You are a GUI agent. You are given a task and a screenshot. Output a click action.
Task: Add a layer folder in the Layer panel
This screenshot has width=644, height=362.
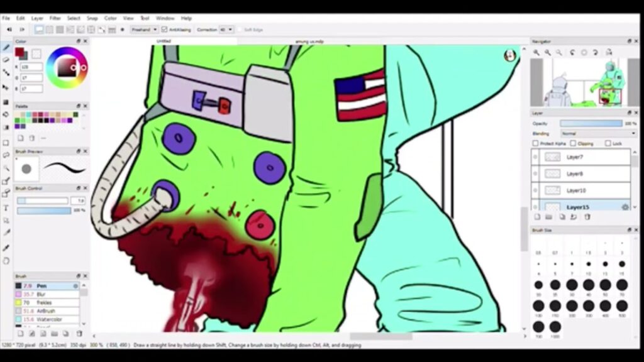coord(548,217)
